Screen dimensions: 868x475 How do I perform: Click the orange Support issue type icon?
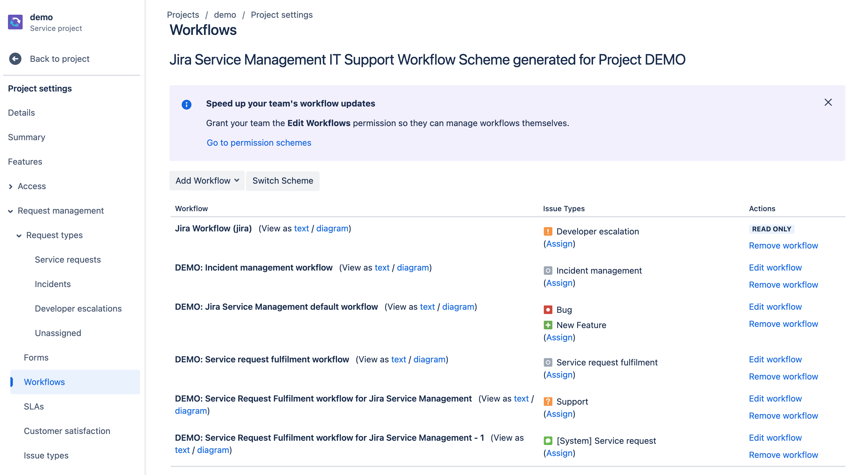548,401
